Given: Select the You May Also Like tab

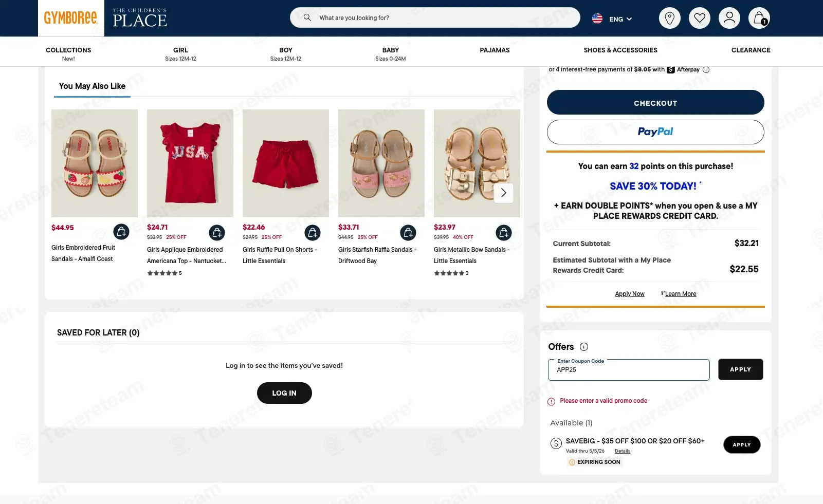Looking at the screenshot, I should click(x=92, y=86).
